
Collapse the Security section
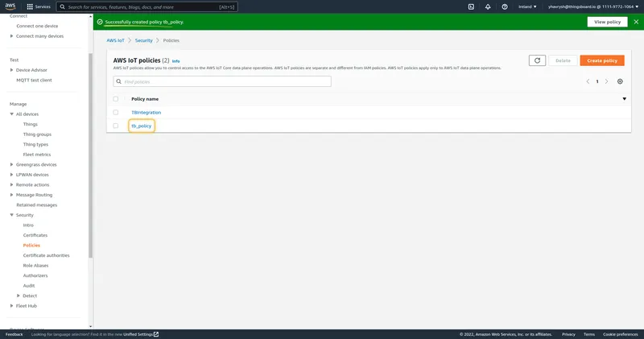pyautogui.click(x=11, y=215)
